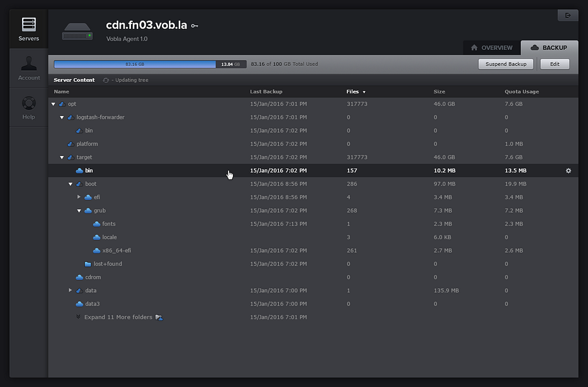Screen dimensions: 588x387
Task: Expand the data folder
Action: 70,290
